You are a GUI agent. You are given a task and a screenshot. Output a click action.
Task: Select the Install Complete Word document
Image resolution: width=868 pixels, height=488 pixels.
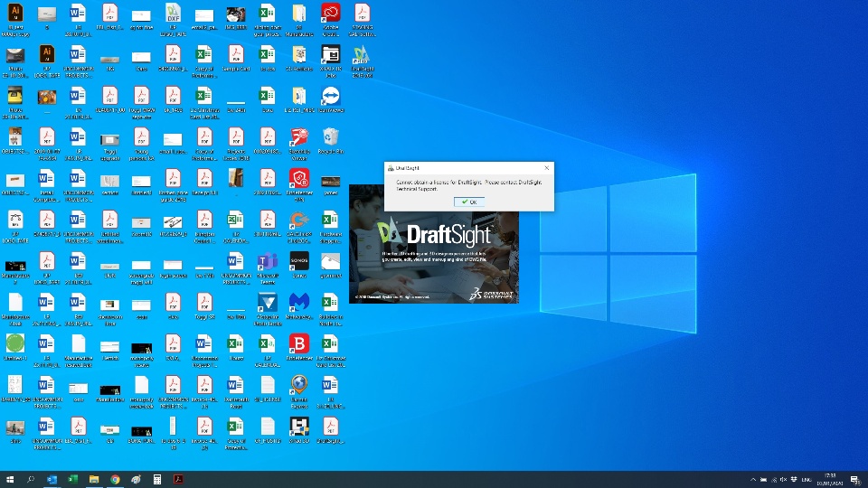tap(46, 184)
